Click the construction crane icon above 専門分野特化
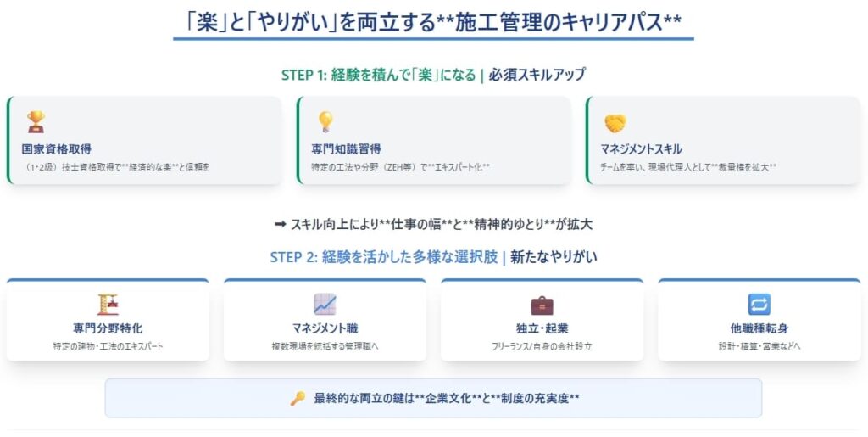Image resolution: width=868 pixels, height=437 pixels. click(x=108, y=305)
